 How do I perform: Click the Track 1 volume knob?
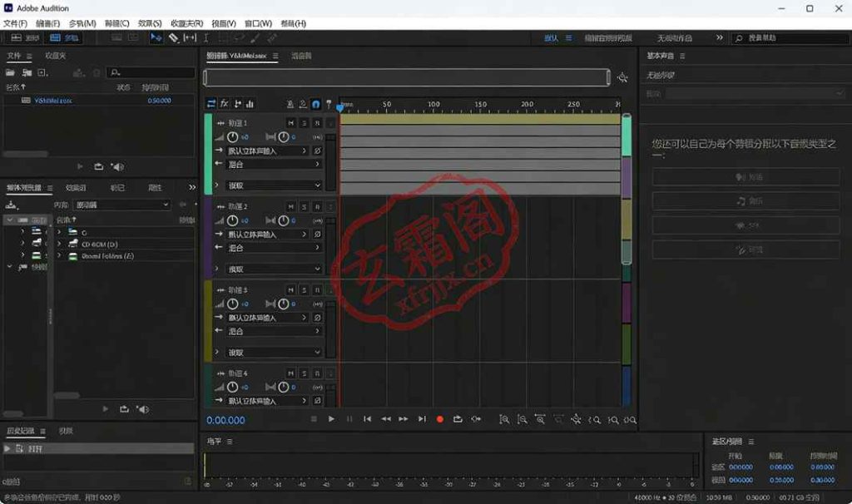[x=233, y=137]
